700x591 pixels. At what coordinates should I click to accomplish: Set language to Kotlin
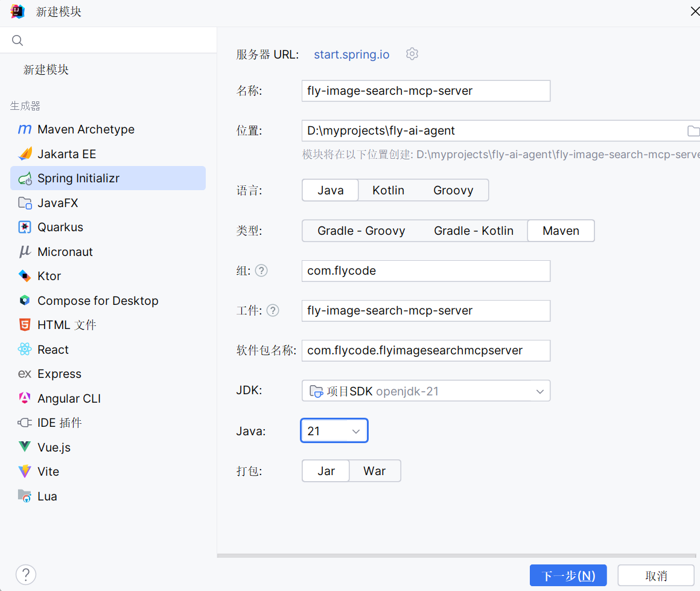pyautogui.click(x=389, y=190)
